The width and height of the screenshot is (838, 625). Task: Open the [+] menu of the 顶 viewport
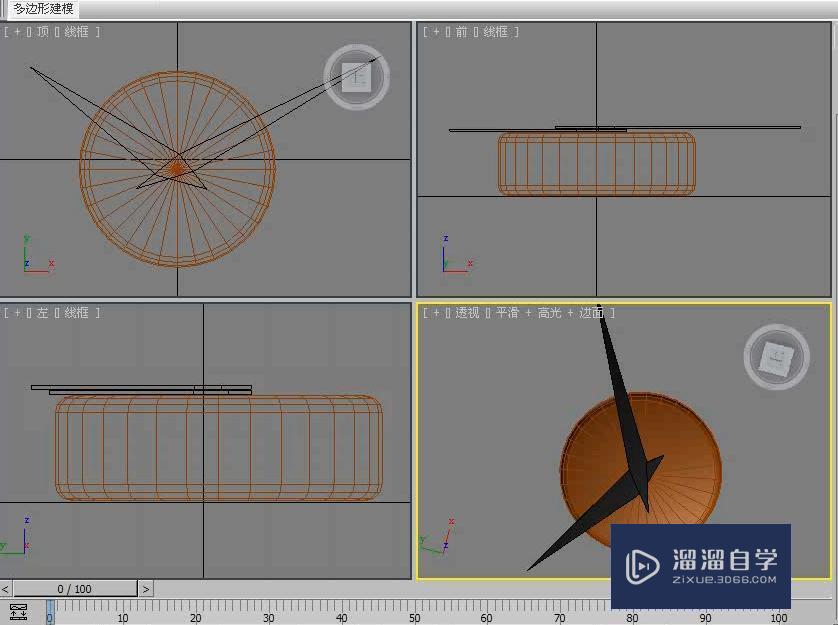click(17, 32)
